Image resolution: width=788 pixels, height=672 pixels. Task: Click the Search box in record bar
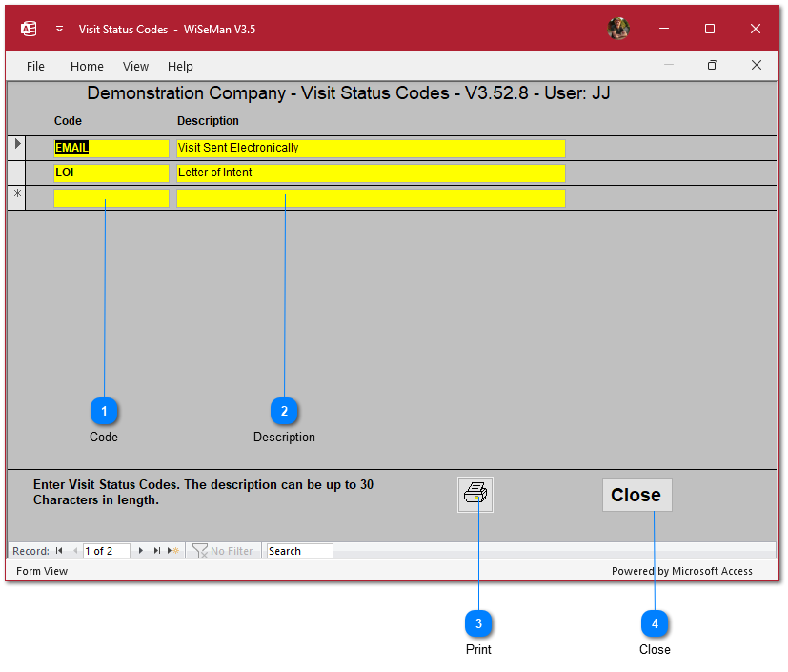[299, 551]
